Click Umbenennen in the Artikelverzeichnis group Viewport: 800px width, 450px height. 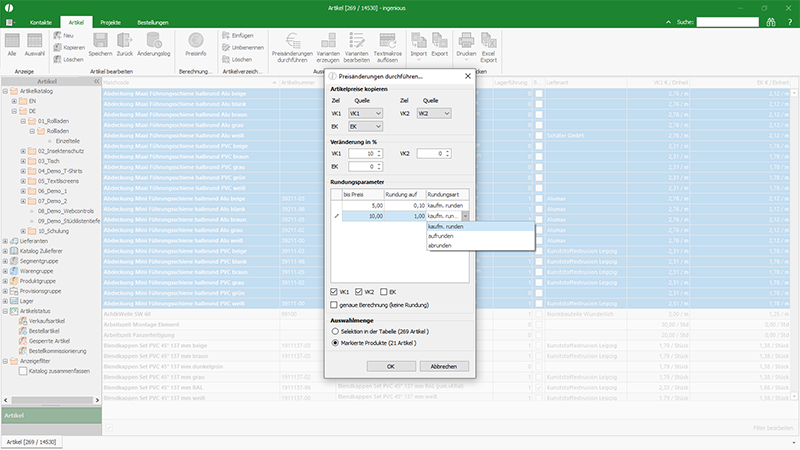pyautogui.click(x=242, y=47)
